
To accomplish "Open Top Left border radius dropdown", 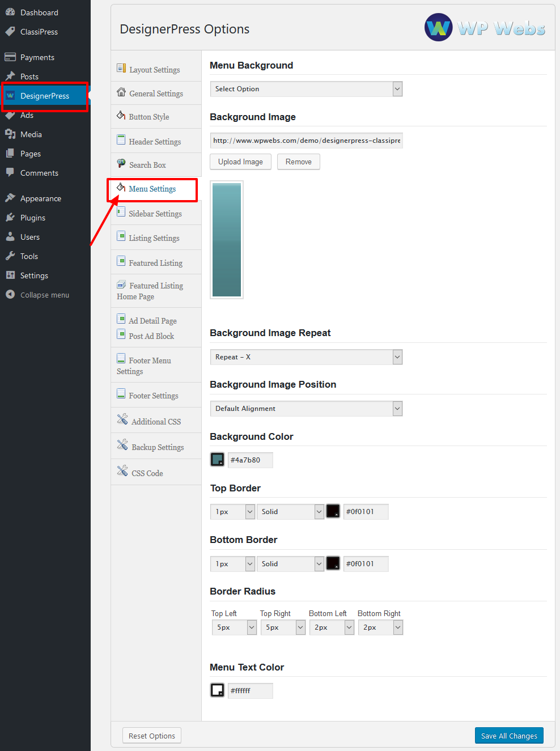I will 234,627.
